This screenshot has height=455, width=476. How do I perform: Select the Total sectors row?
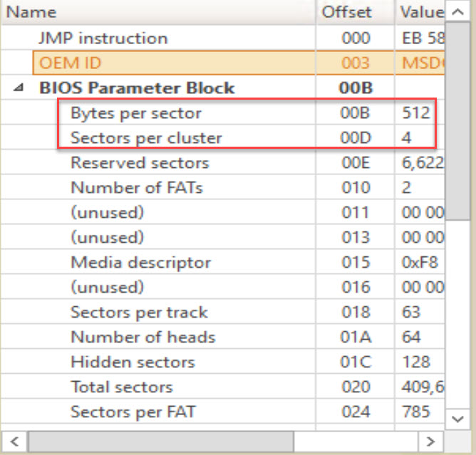pos(121,387)
